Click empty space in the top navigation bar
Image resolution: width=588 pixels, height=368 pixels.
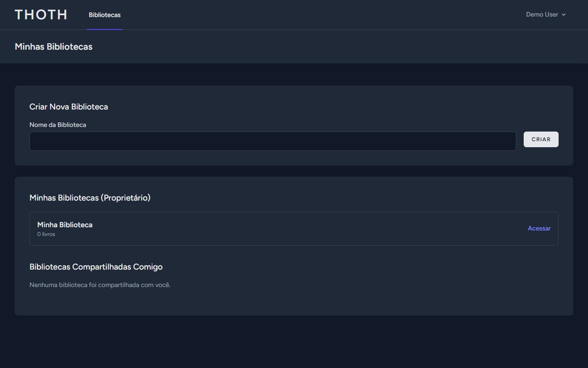tap(322, 15)
